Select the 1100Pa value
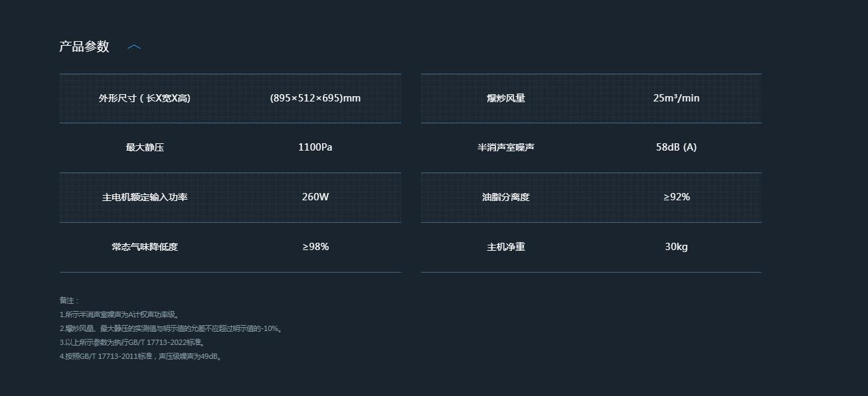This screenshot has height=396, width=868. pos(315,147)
